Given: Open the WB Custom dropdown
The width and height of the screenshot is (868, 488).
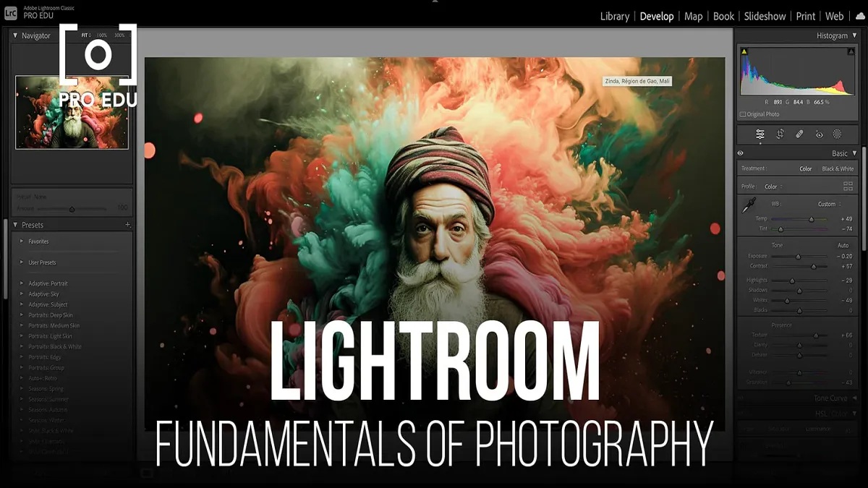Looking at the screenshot, I should pos(829,204).
